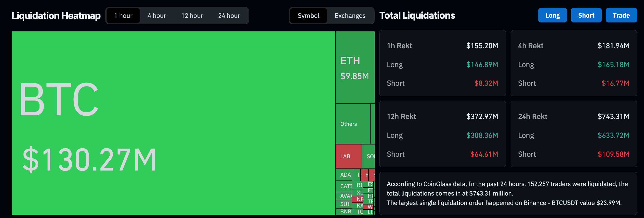The image size is (644, 218).
Task: Click the 4h Rekt label
Action: pyautogui.click(x=531, y=46)
